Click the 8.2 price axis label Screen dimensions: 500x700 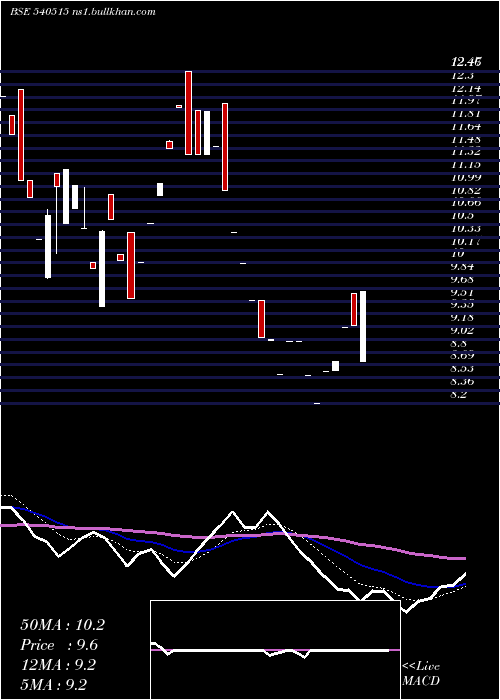tap(459, 395)
